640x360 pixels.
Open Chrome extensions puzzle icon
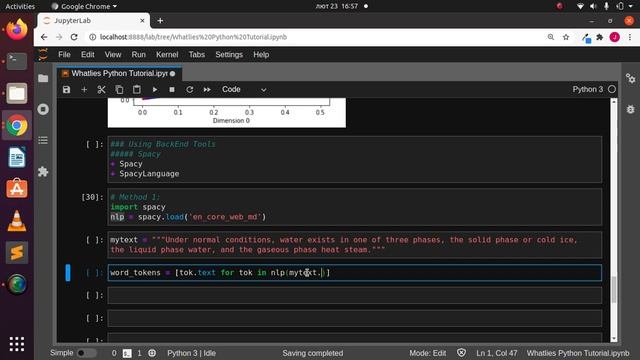[600, 37]
